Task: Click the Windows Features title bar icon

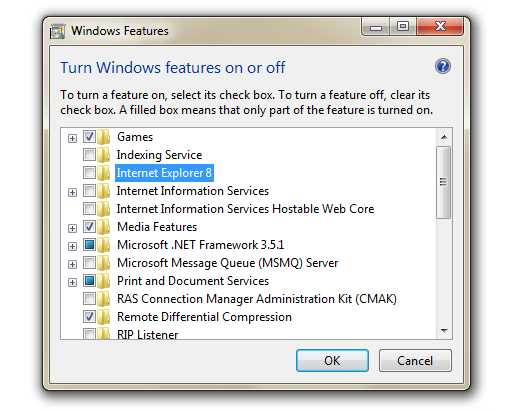Action: tap(57, 31)
